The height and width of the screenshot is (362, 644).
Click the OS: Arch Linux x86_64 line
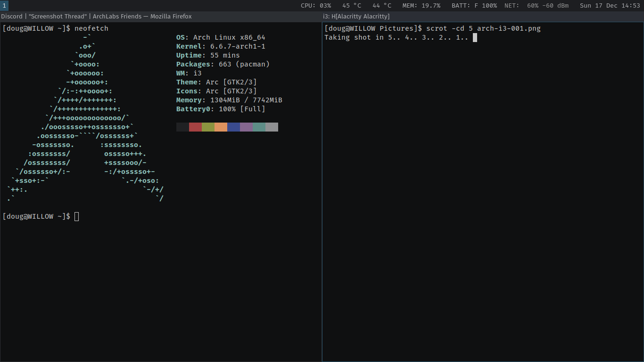point(220,38)
